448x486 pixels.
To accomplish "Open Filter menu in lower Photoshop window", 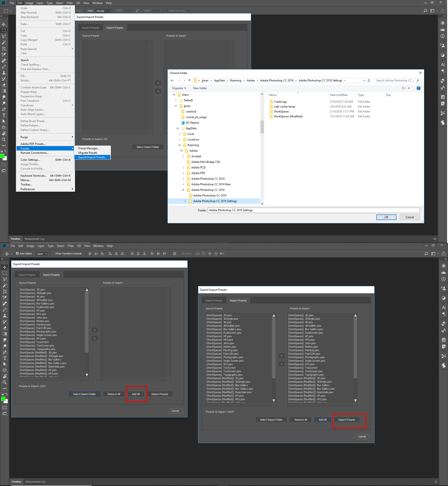I will [x=70, y=246].
